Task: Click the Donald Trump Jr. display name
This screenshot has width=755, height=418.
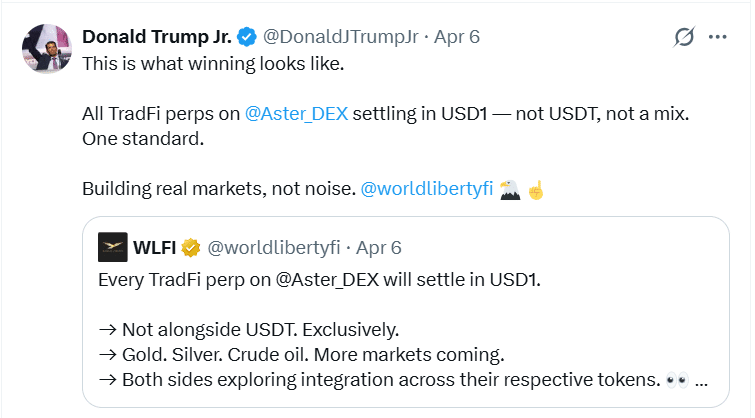Action: 156,37
